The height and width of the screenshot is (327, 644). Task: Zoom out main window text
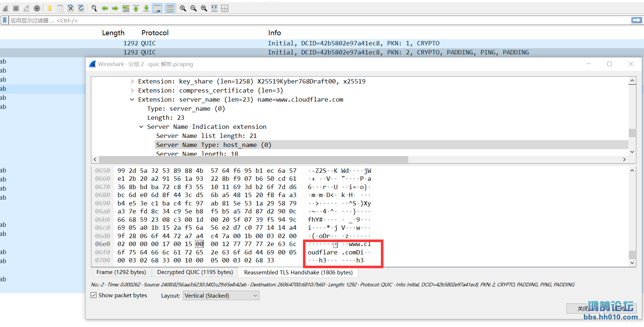(194, 8)
